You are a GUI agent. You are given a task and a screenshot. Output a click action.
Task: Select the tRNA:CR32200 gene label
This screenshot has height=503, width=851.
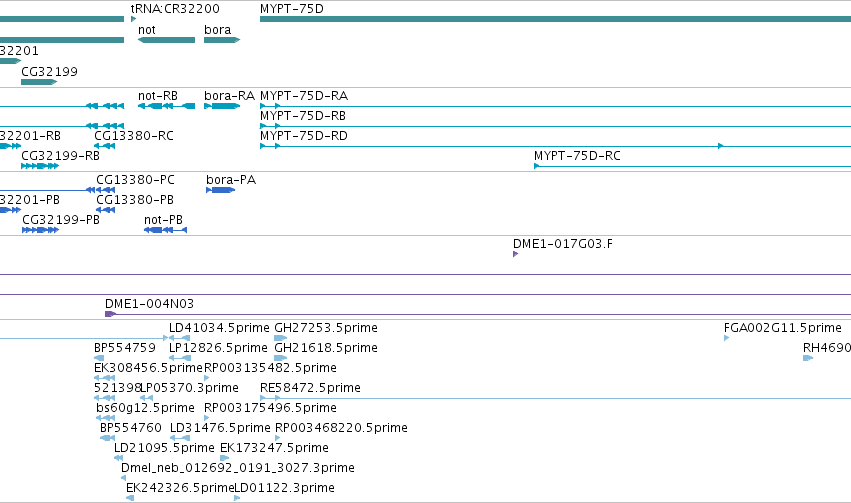[175, 9]
